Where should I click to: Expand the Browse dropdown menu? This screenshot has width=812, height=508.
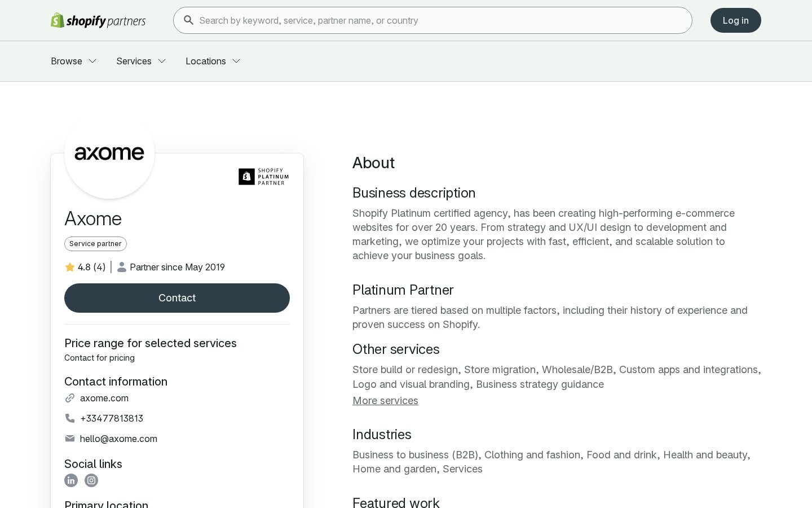point(74,61)
